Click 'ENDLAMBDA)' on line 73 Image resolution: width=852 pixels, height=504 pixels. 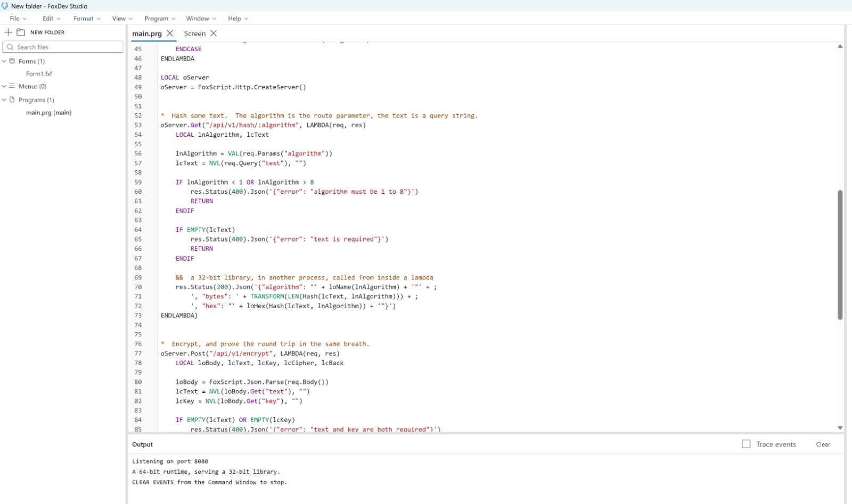tap(179, 316)
